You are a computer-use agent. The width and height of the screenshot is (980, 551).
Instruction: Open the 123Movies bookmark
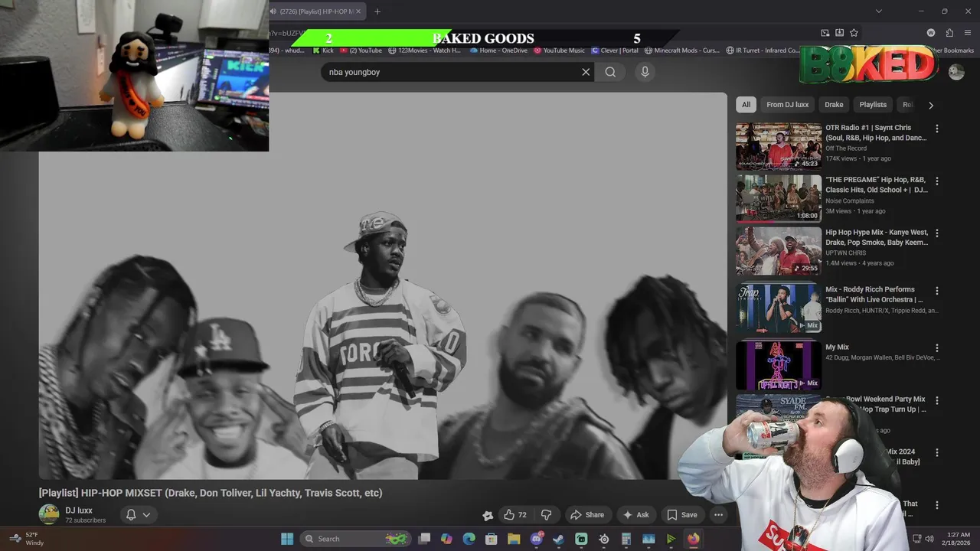424,51
